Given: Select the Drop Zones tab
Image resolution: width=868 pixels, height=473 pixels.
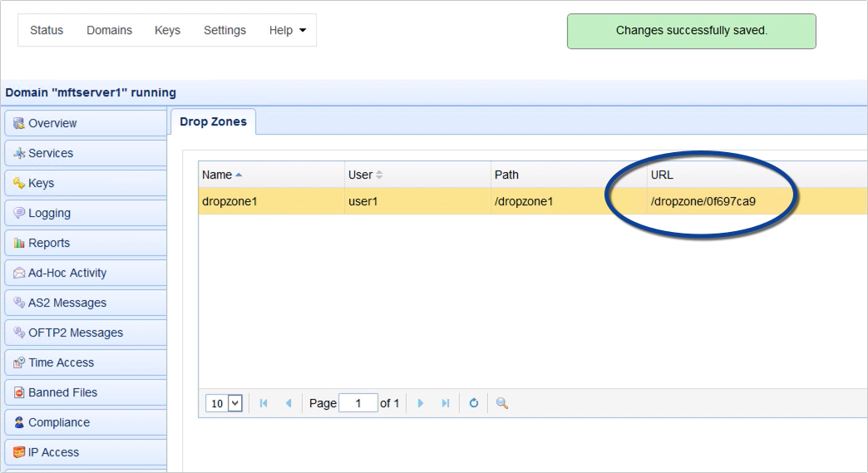Looking at the screenshot, I should (x=213, y=121).
